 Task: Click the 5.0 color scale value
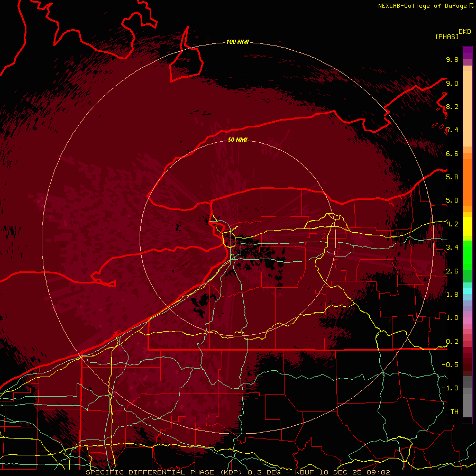(452, 200)
